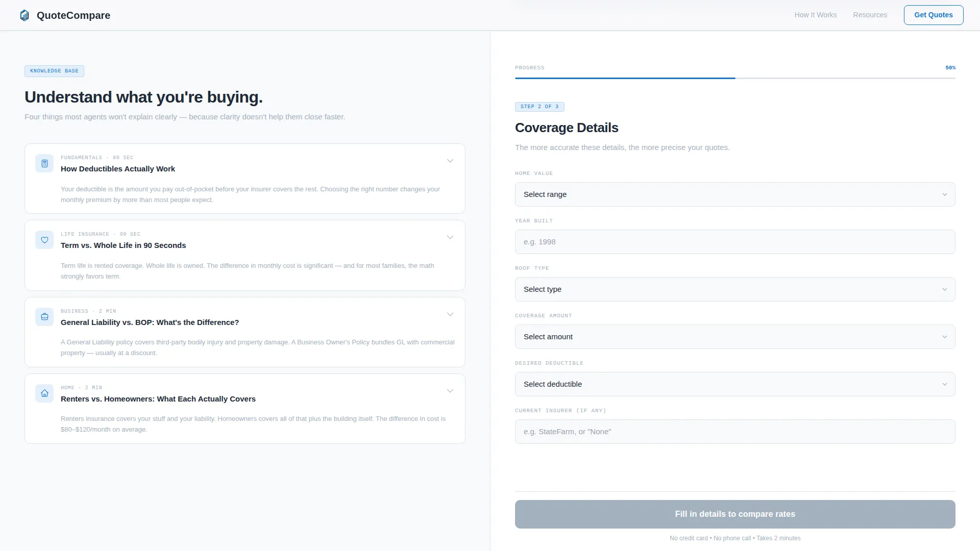Click the house icon on Renters vs. Homeowners card
This screenshot has height=551, width=980.
[x=44, y=393]
